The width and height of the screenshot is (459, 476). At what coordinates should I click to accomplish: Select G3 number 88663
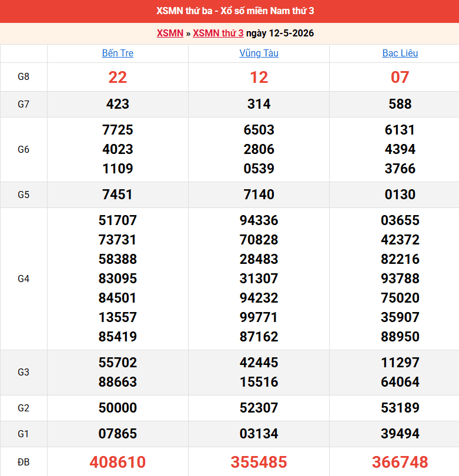[x=118, y=382]
